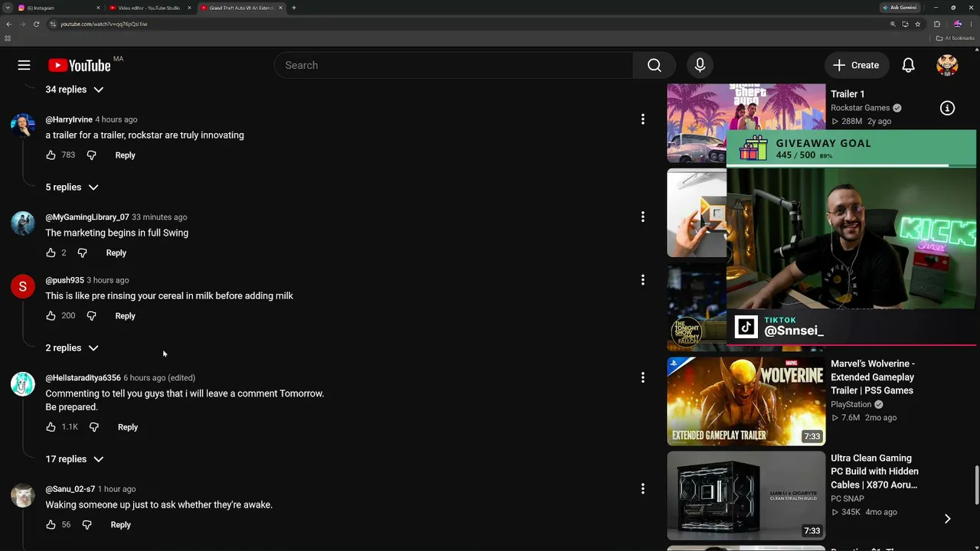Click the info icon beside Trailer 1

pyautogui.click(x=947, y=108)
